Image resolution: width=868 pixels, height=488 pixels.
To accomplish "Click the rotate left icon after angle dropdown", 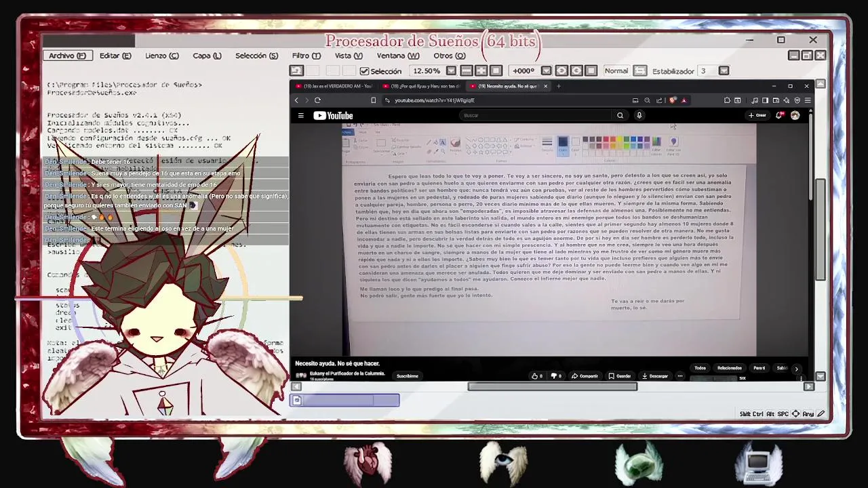I will 561,71.
